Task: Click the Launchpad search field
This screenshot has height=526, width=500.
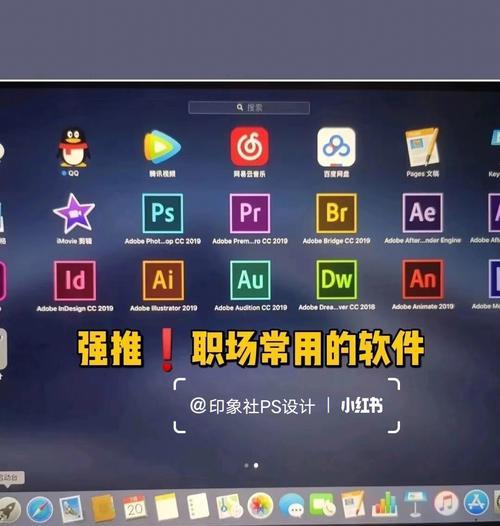Action: [249, 108]
